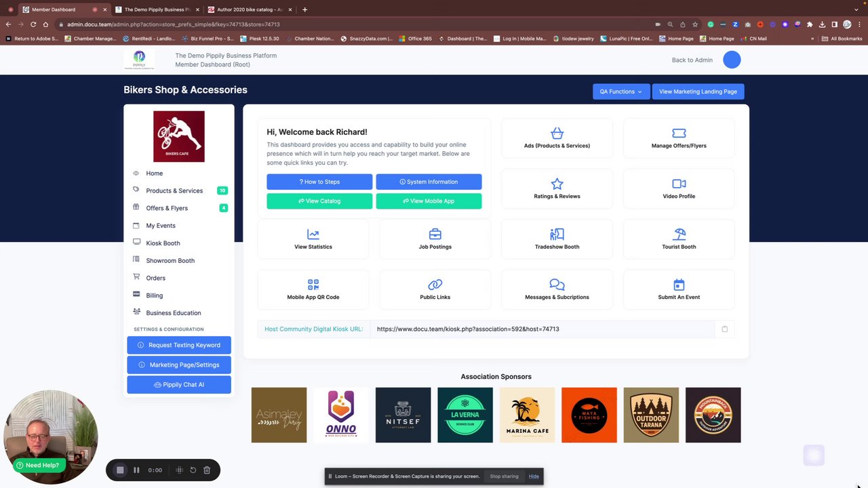
Task: Open the Tradeshow Booth icon
Action: click(557, 235)
